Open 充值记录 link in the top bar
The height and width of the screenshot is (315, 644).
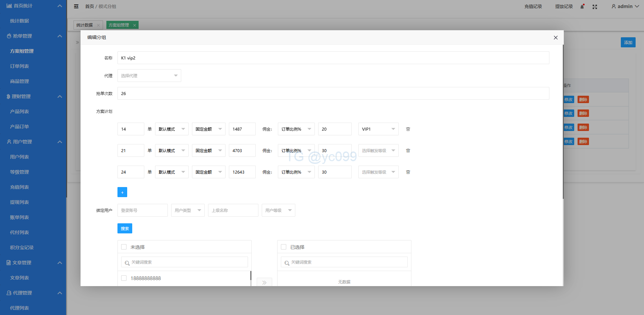coord(533,6)
